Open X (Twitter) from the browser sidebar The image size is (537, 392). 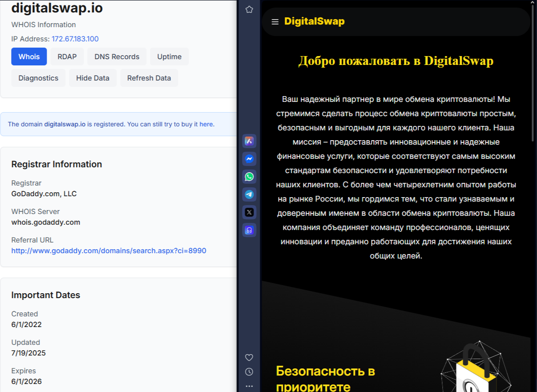[x=249, y=212]
